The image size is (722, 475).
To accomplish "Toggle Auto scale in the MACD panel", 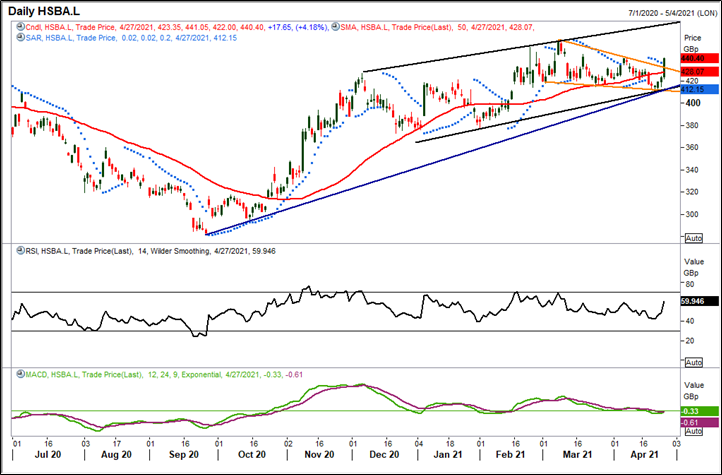I will coord(693,431).
